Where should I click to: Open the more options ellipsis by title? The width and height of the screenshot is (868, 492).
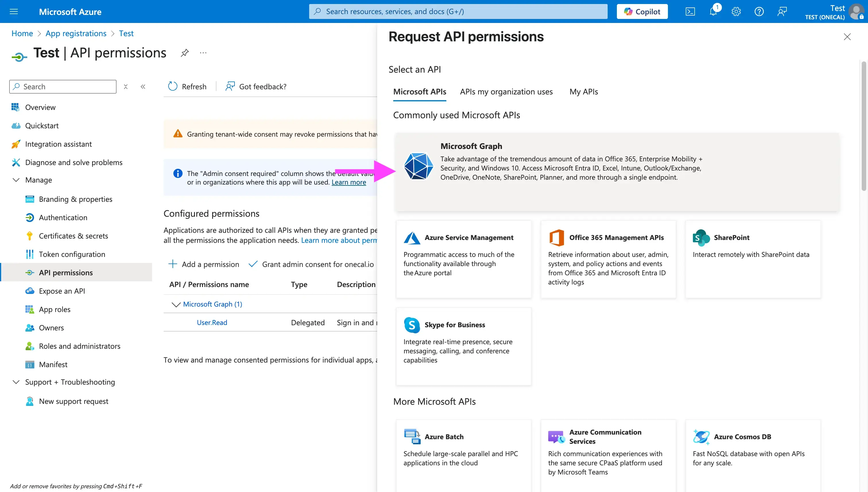203,53
